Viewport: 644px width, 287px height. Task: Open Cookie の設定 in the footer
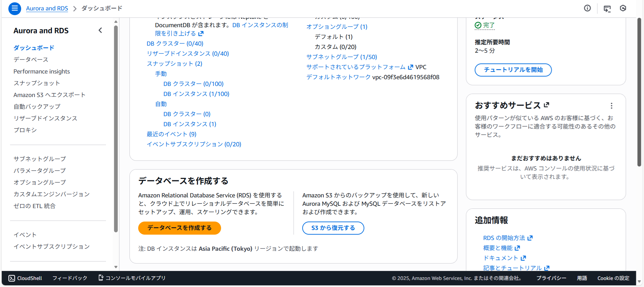[x=613, y=278]
